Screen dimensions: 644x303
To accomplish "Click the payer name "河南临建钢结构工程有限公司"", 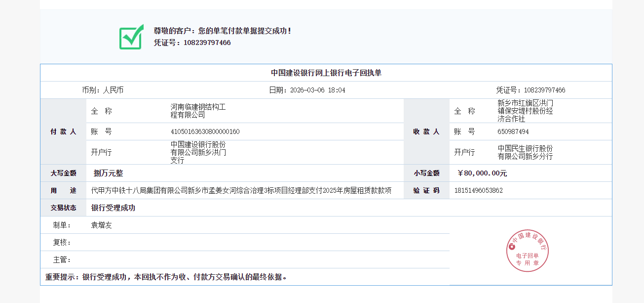I will [198, 111].
